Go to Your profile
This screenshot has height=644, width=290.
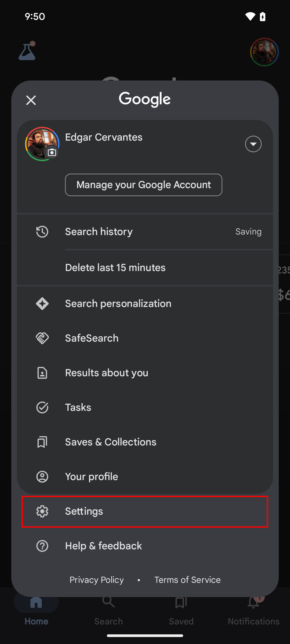[92, 477]
